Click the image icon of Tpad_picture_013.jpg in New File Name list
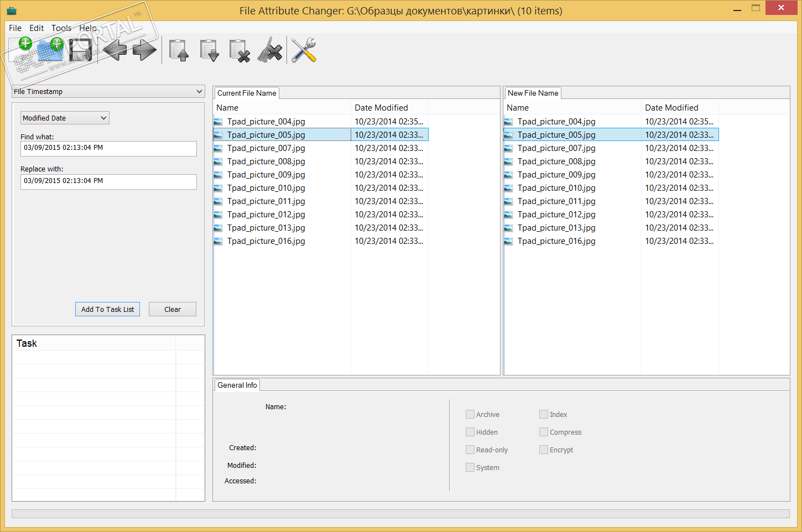Screen dimensions: 802x532 click(509, 228)
